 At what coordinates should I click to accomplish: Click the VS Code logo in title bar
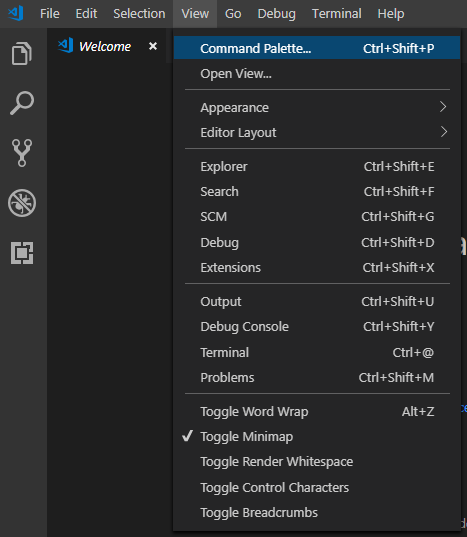[16, 14]
